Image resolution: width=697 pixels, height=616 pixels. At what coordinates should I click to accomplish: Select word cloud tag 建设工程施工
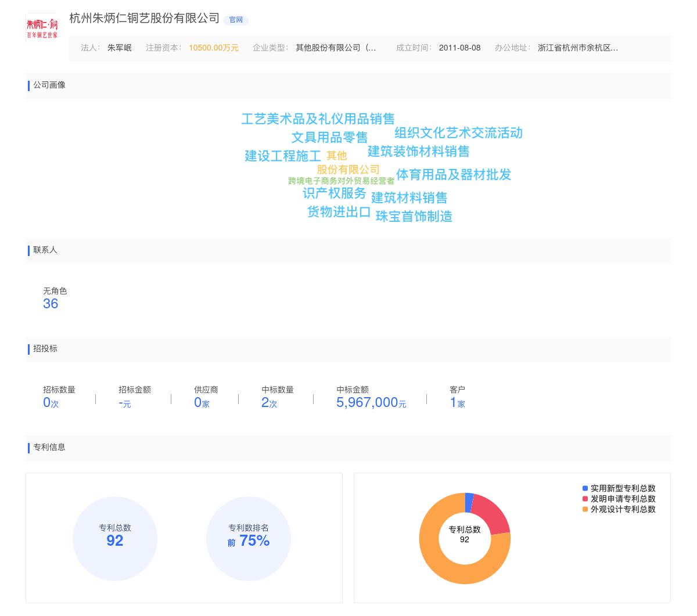tap(283, 156)
